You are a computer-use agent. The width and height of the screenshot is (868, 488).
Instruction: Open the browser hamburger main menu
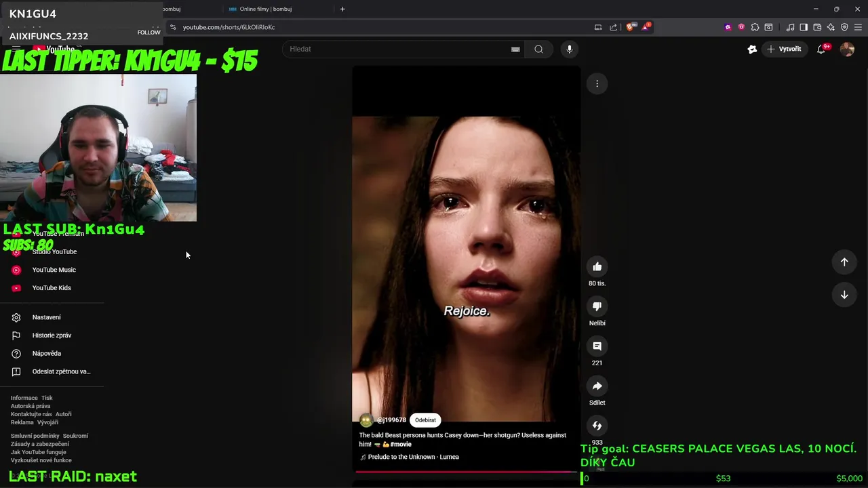coord(858,27)
